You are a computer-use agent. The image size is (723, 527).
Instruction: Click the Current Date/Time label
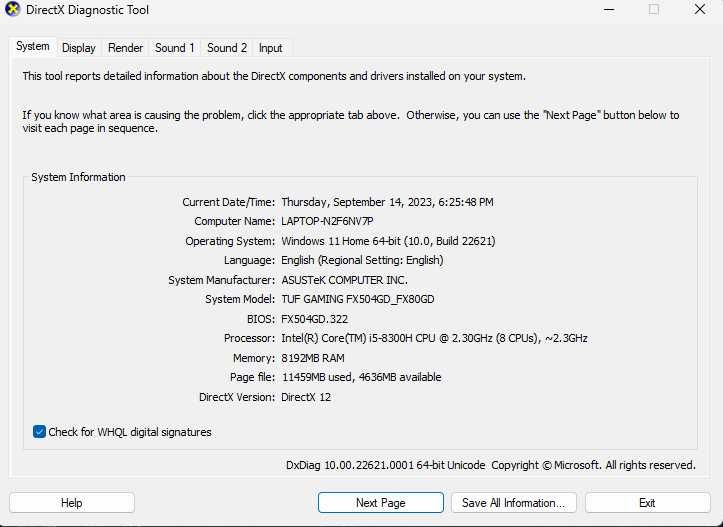tap(228, 202)
